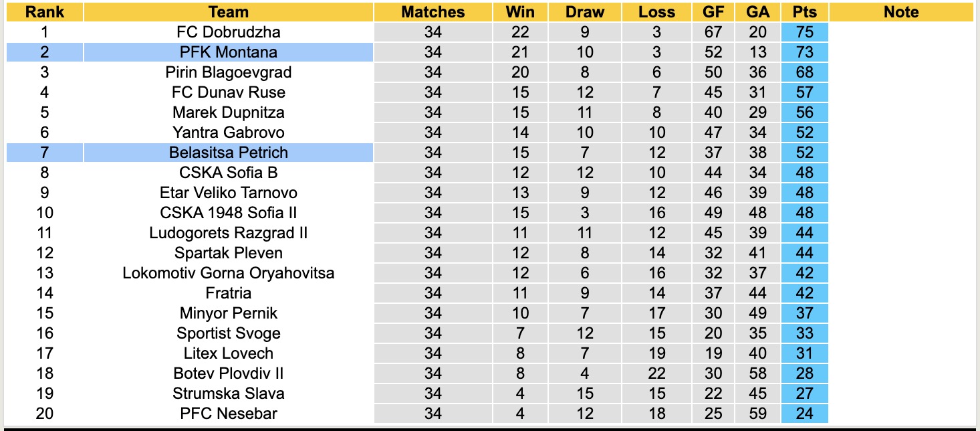Click FC Dobrudzha's 75 points cell
The image size is (980, 431).
coord(804,32)
